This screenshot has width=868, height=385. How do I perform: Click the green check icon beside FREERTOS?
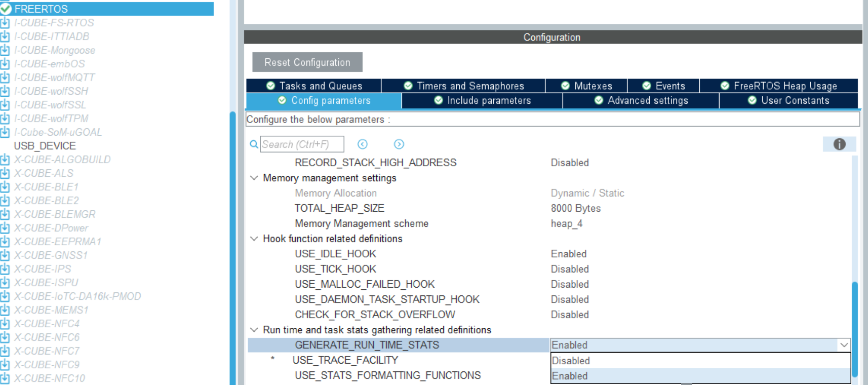pos(6,9)
